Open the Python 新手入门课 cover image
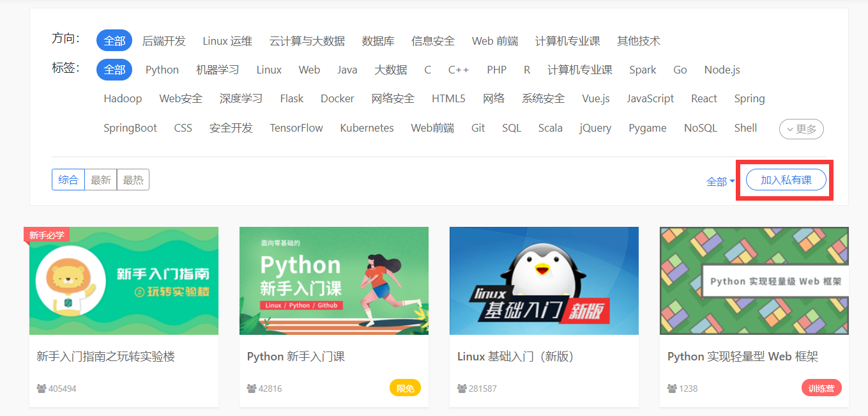868x416 pixels. (333, 281)
